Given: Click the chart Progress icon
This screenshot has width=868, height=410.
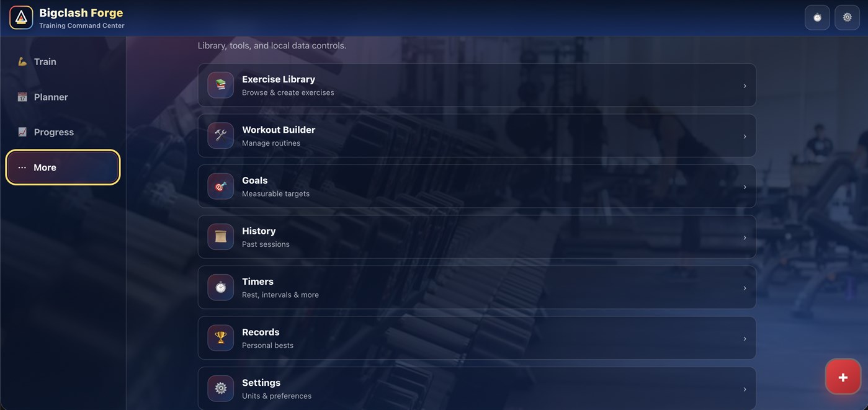Looking at the screenshot, I should click(x=22, y=132).
